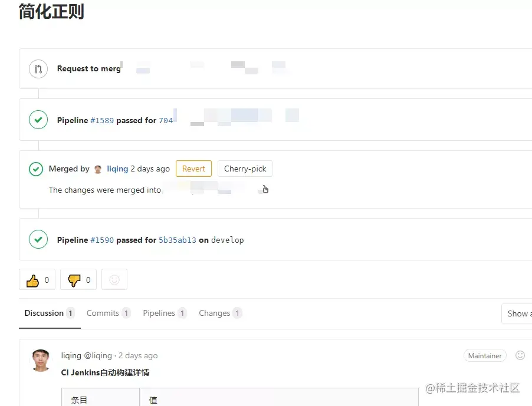Give a thumbs down reaction
Viewport: 532px width, 406px height.
click(x=78, y=279)
